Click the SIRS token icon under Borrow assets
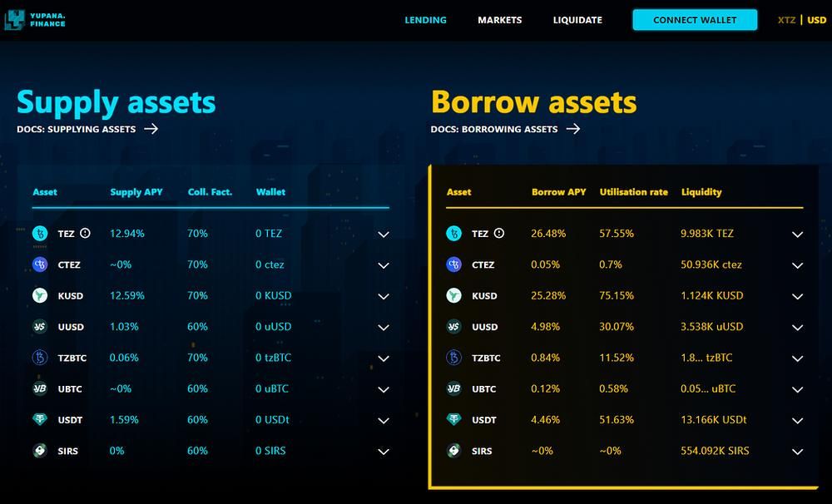This screenshot has width=832, height=504. (454, 451)
